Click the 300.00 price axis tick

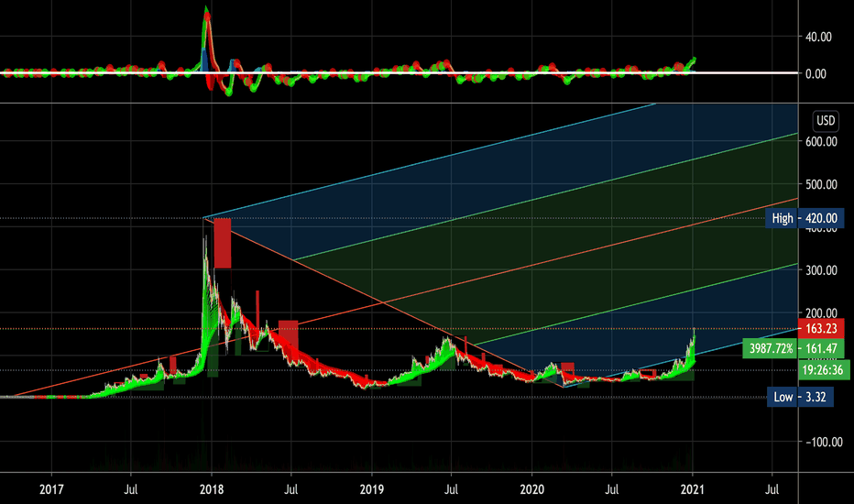(821, 270)
